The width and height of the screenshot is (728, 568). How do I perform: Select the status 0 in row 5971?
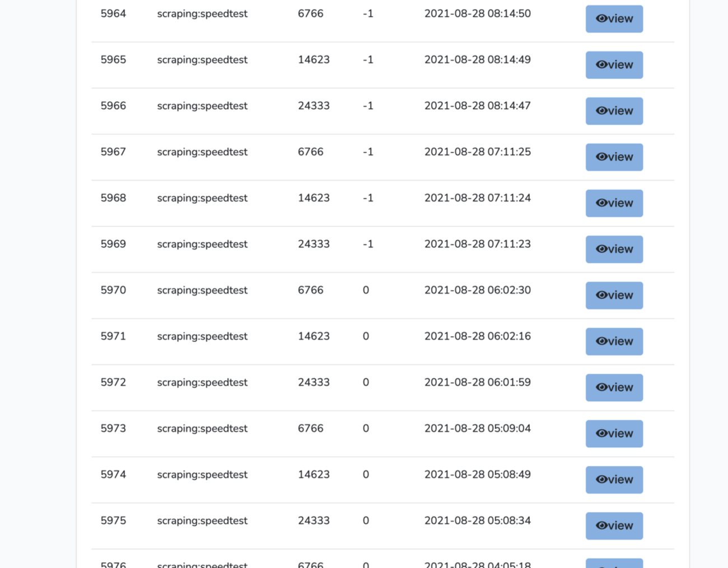[366, 336]
